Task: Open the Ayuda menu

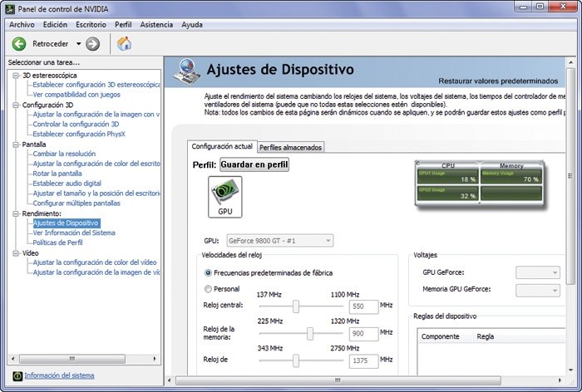Action: tap(192, 25)
